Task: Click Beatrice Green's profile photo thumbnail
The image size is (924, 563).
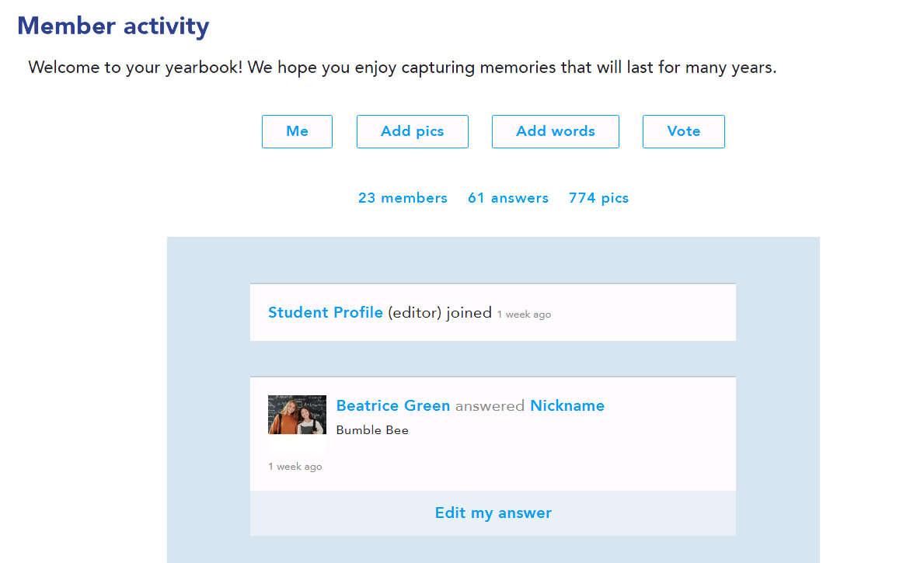Action: (297, 415)
